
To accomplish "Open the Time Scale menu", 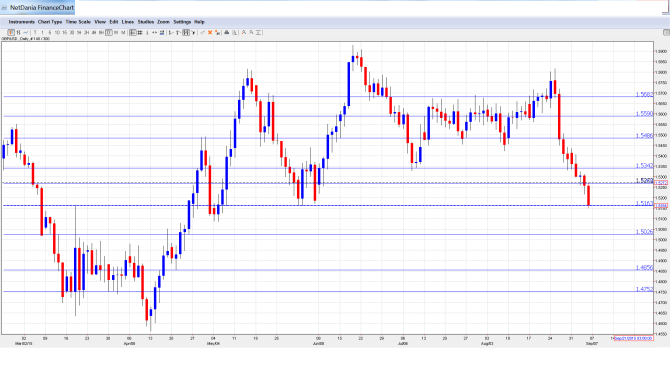I will (x=78, y=22).
